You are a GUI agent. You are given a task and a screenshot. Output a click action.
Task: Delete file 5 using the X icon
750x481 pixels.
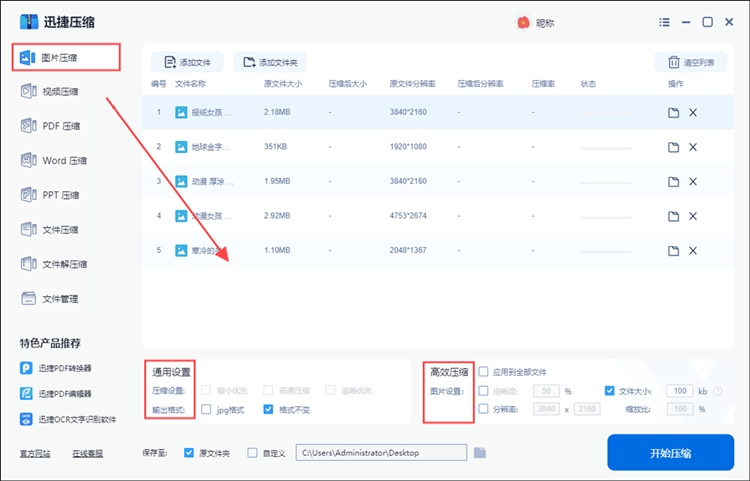[693, 250]
